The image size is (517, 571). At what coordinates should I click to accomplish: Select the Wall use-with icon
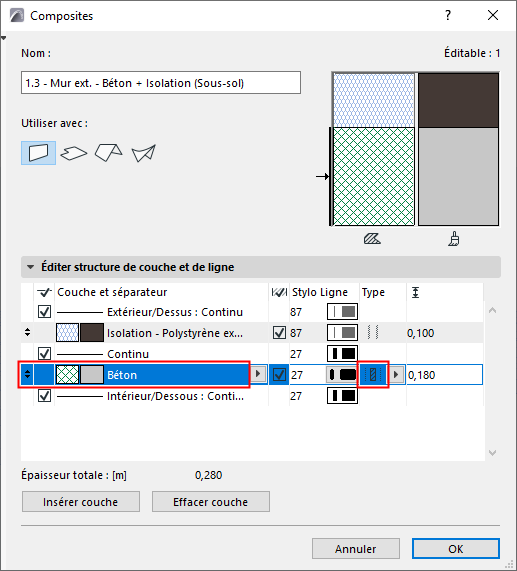[38, 153]
